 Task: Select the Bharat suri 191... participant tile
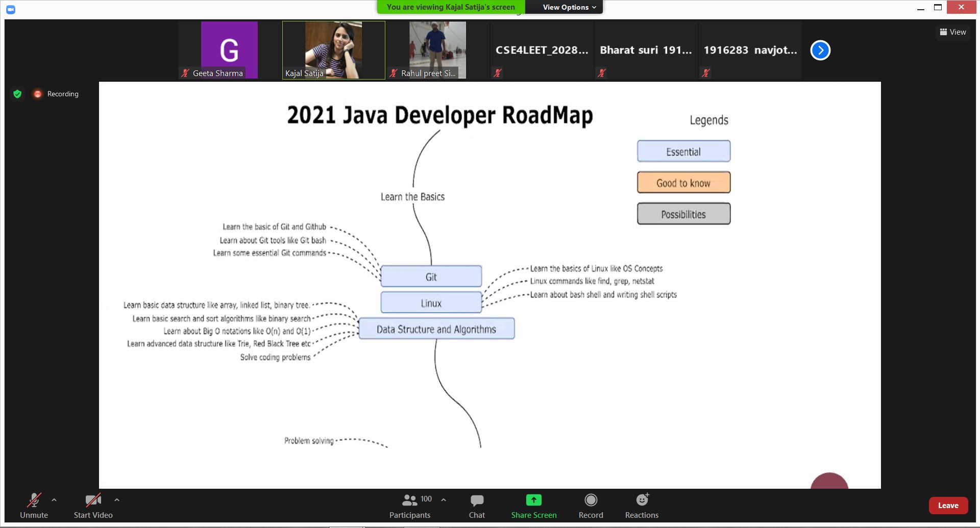[646, 50]
